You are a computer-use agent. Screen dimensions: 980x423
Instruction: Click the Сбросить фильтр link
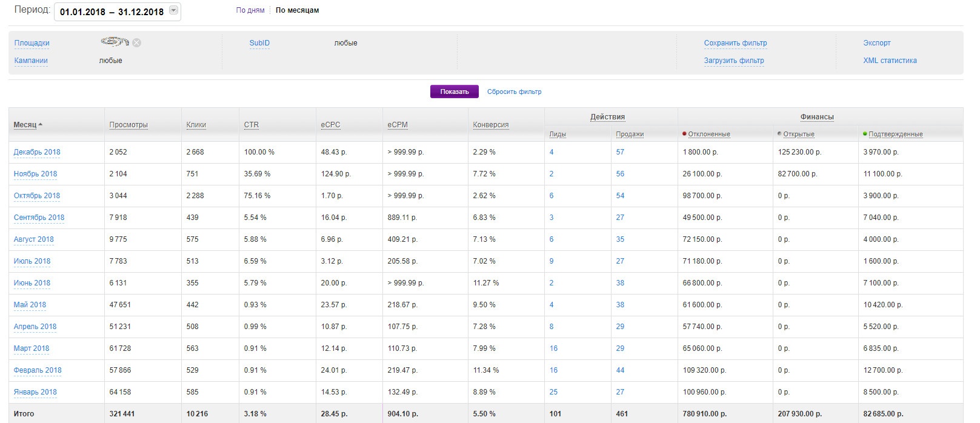coord(514,92)
